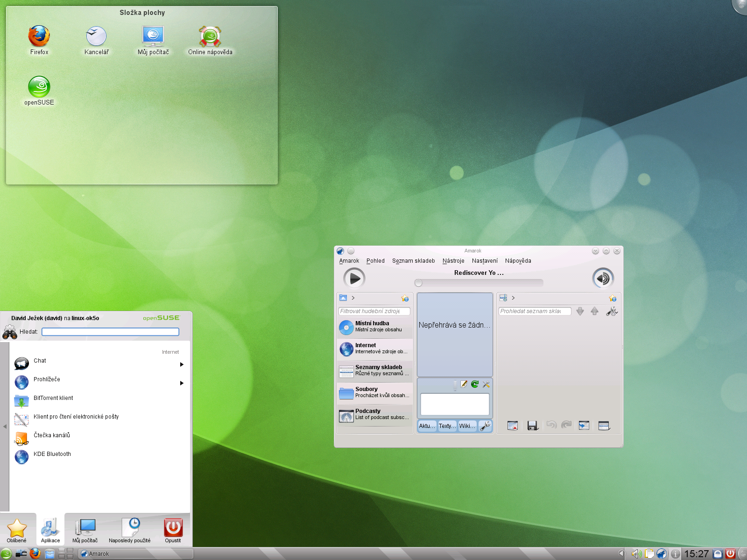Open applet settings crossed-tools icon
Screen dimensions: 747x560
486,384
